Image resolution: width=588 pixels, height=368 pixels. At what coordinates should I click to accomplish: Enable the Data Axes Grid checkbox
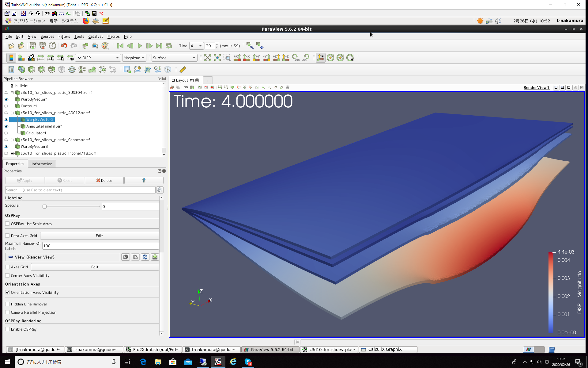[x=7, y=236]
